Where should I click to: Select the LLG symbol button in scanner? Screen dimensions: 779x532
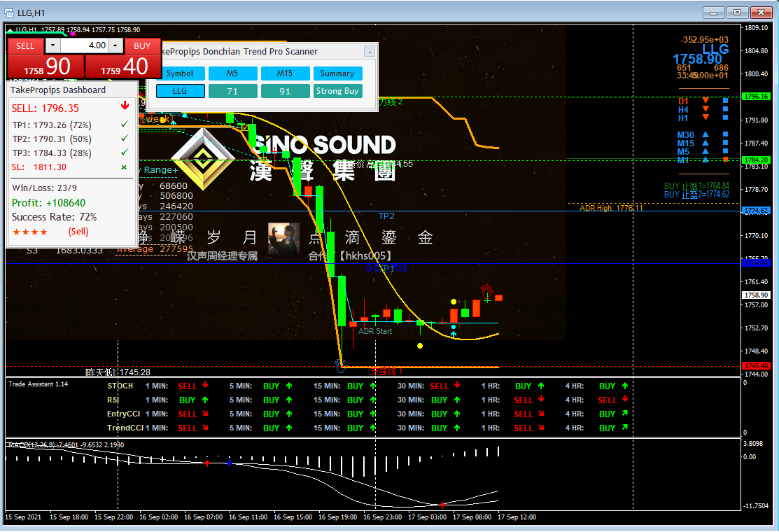tap(181, 91)
